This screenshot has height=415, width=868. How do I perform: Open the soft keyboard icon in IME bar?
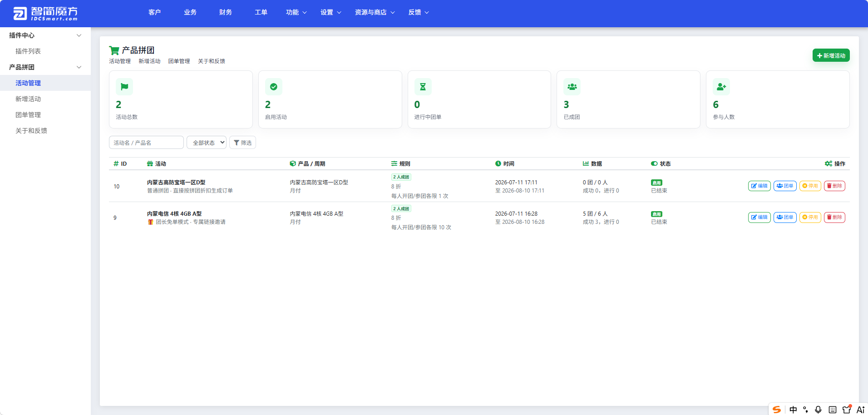[832, 410]
